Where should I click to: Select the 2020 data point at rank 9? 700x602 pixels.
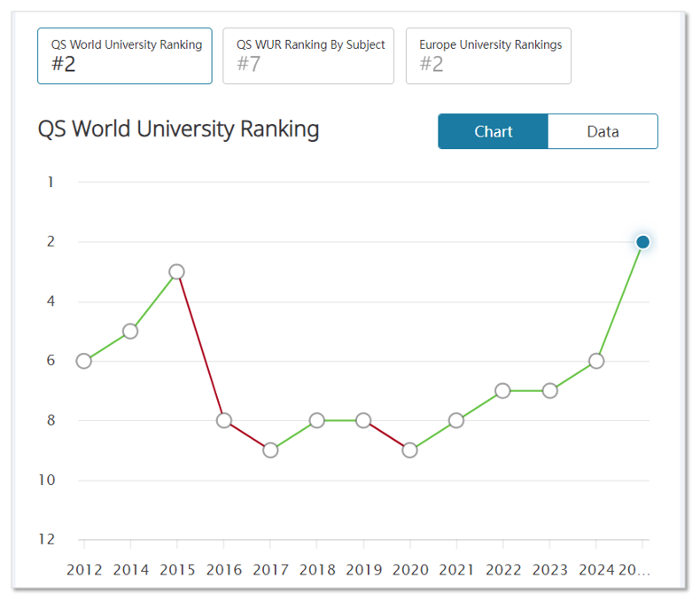[x=410, y=450]
